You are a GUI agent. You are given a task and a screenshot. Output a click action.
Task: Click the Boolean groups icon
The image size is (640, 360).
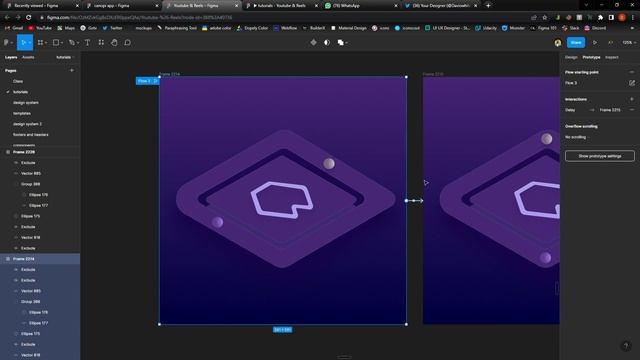tap(340, 42)
